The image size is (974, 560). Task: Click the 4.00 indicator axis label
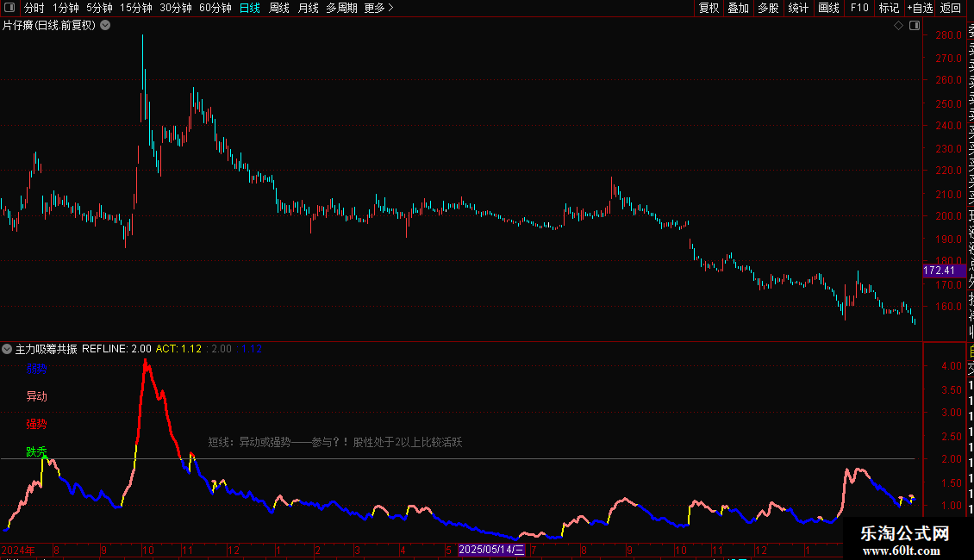[x=952, y=365]
